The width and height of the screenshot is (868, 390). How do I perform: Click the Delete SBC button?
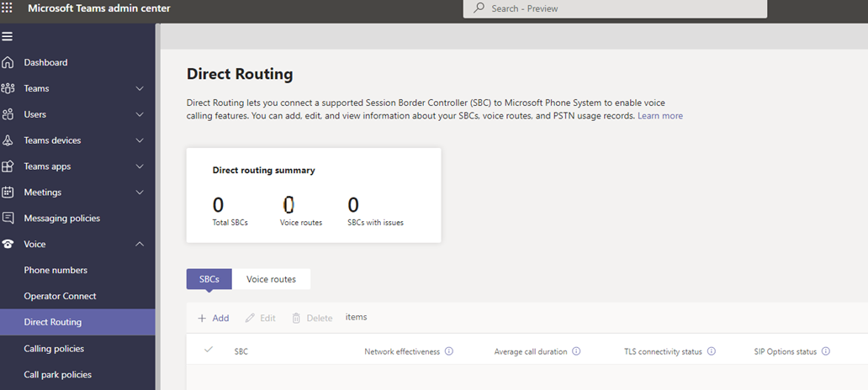coord(312,318)
